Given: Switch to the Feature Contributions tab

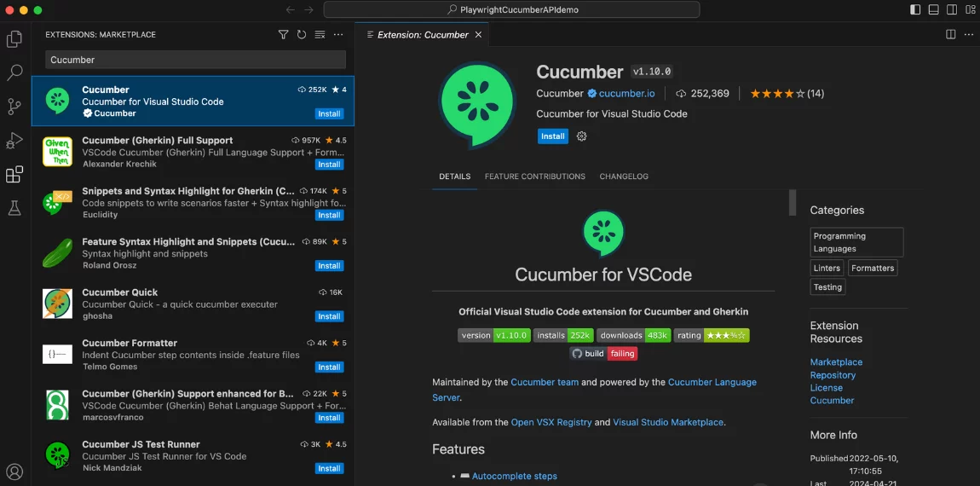Looking at the screenshot, I should [x=534, y=176].
